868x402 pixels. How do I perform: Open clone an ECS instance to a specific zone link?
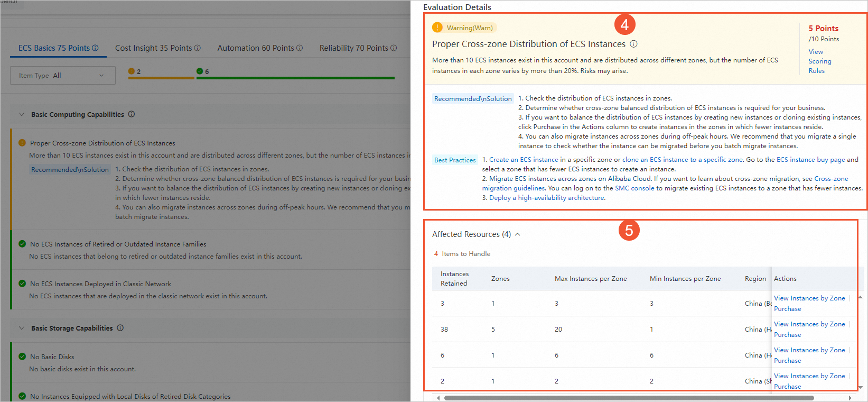coord(683,160)
